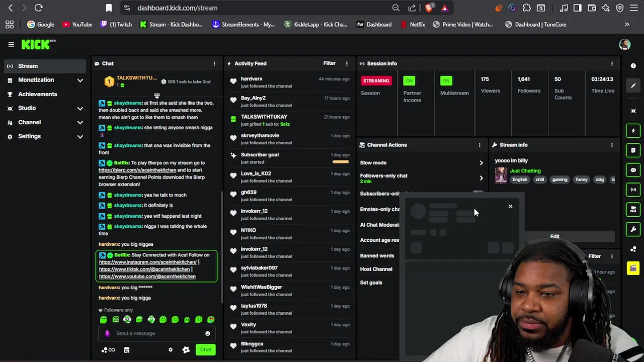
Task: Open Channel Actions three-dot options
Action: [479, 145]
